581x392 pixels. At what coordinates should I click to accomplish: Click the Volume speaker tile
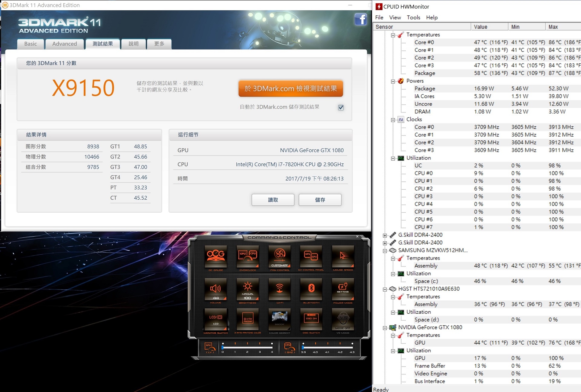[216, 289]
